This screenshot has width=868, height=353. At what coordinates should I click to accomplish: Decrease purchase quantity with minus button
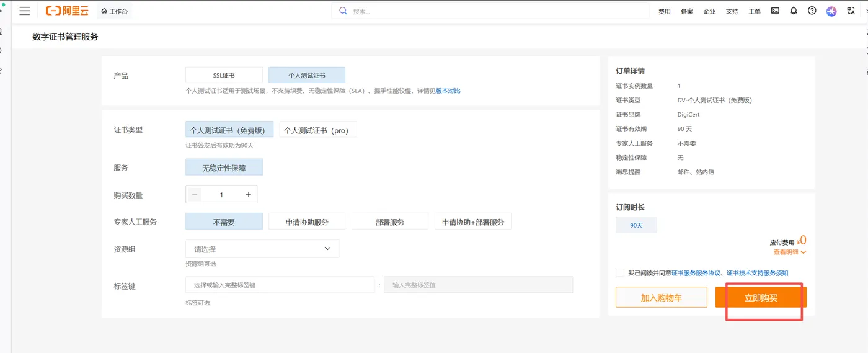[195, 194]
